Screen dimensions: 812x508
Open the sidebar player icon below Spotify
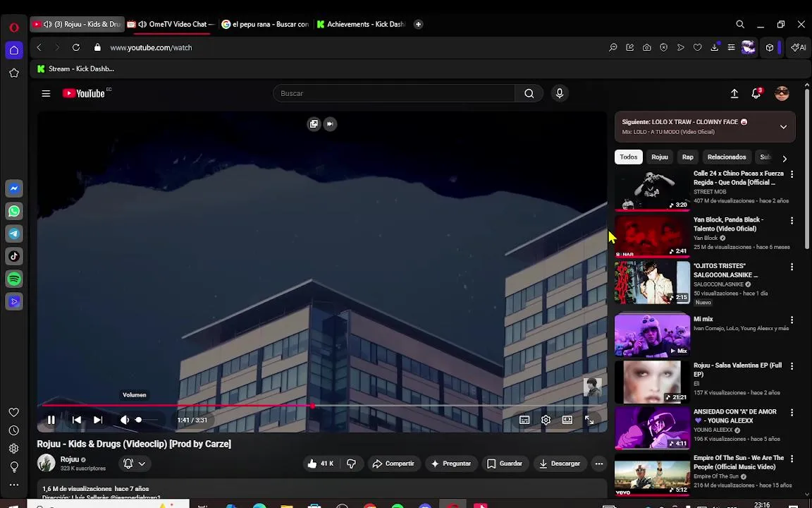(x=14, y=301)
